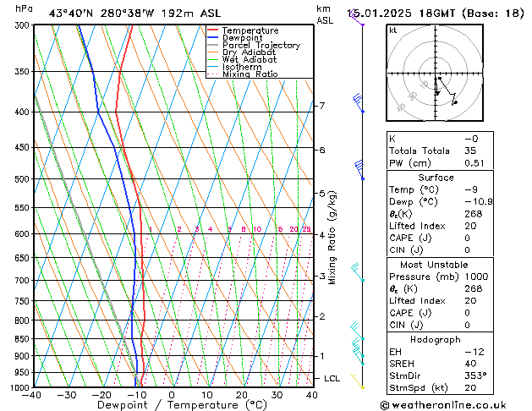The width and height of the screenshot is (532, 411).
Task: Click the 300 hPa pressure label
Action: (24, 25)
